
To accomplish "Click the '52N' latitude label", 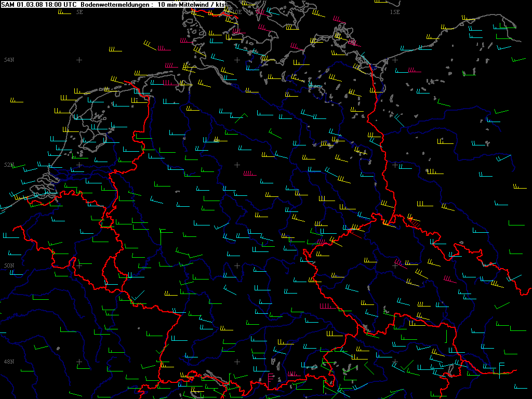I will [9, 165].
